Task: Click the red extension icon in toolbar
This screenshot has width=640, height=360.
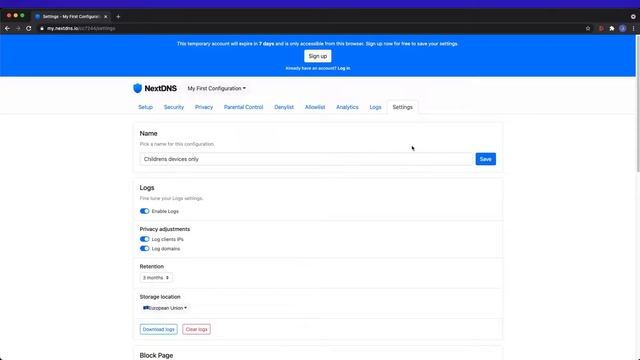Action: [601, 28]
